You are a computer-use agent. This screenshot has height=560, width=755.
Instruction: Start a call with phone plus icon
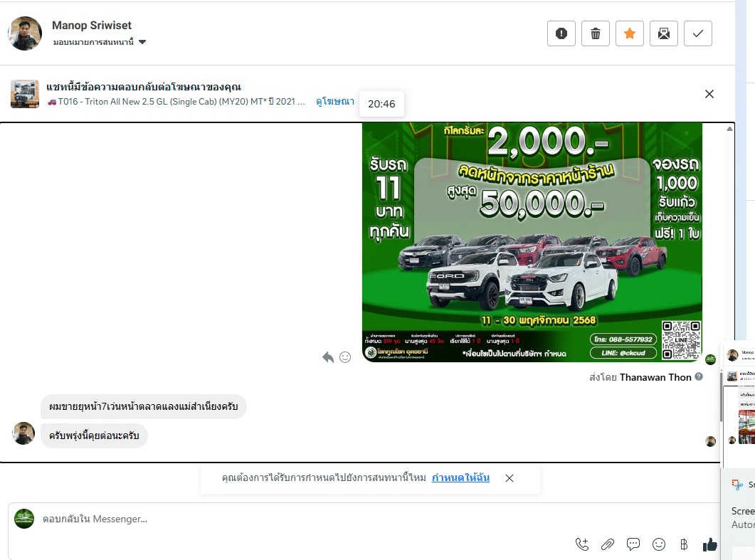(x=582, y=544)
